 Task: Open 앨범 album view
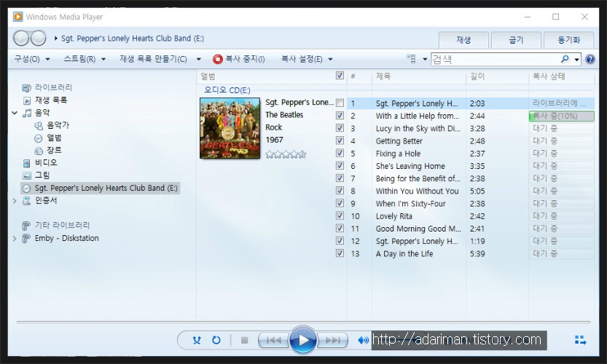[54, 138]
